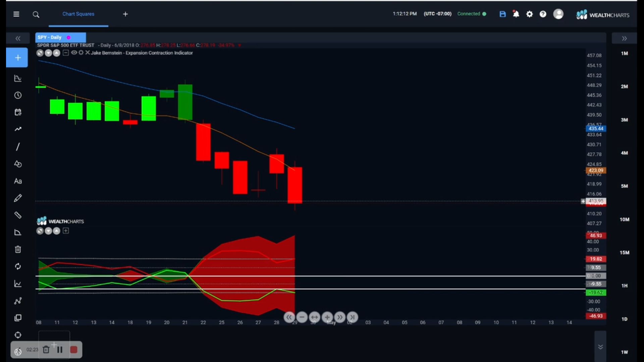Image resolution: width=644 pixels, height=362 pixels.
Task: Refresh chart with circular arrows icon
Action: 18,266
